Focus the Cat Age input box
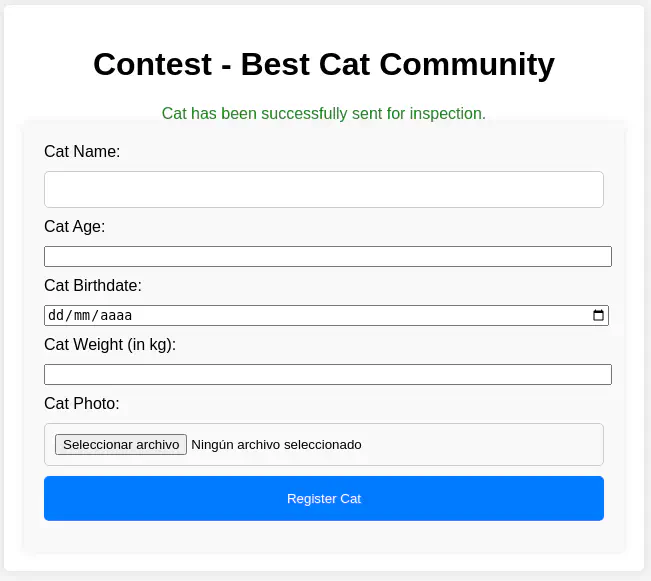 pos(327,256)
